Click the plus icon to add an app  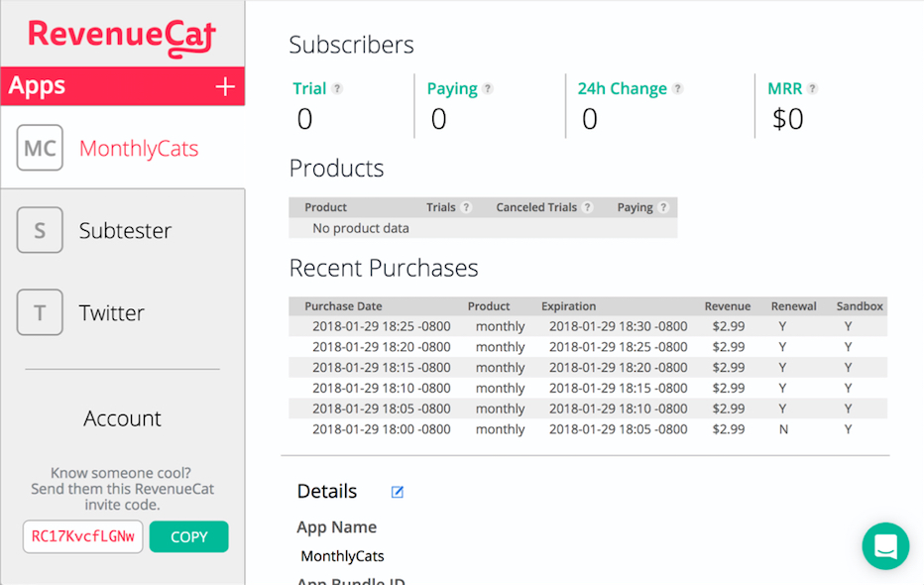click(225, 86)
